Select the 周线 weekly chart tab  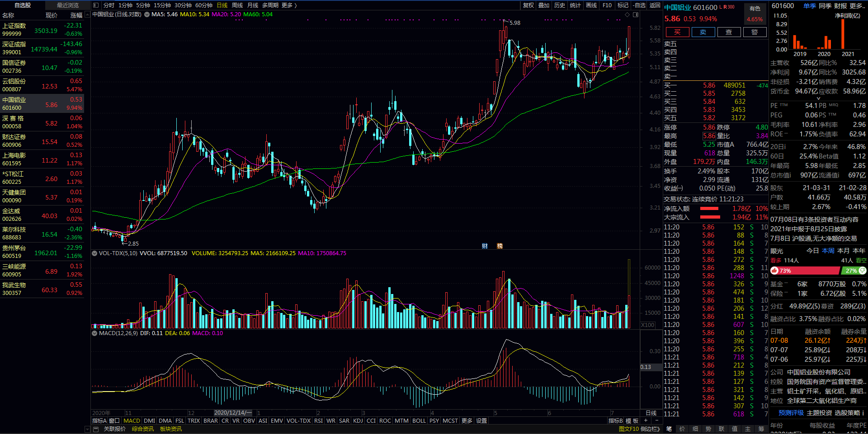(237, 5)
